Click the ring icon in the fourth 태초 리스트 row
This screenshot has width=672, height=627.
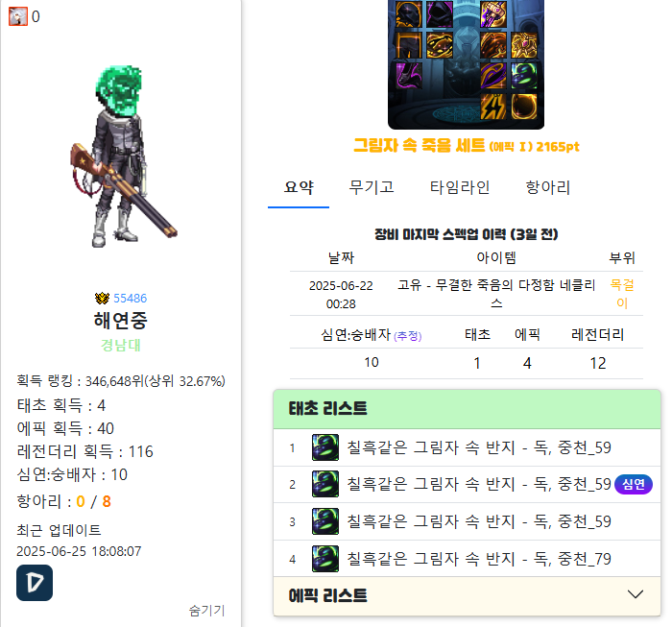pyautogui.click(x=325, y=559)
